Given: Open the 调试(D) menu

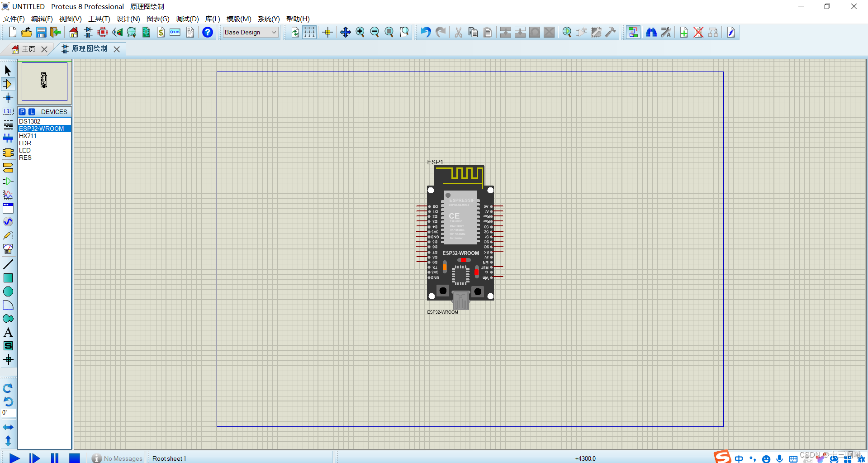Looking at the screenshot, I should click(187, 19).
